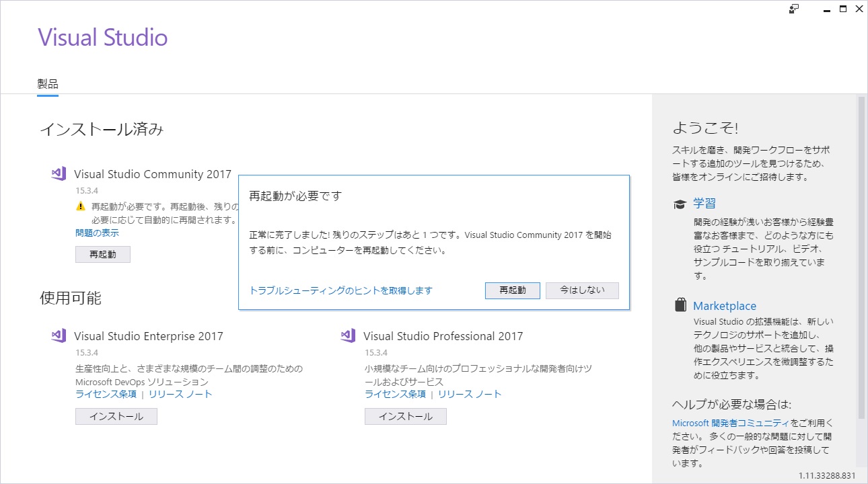This screenshot has height=484, width=868.
Task: Click the Visual Studio Professional 2017 logo icon
Action: tap(348, 335)
